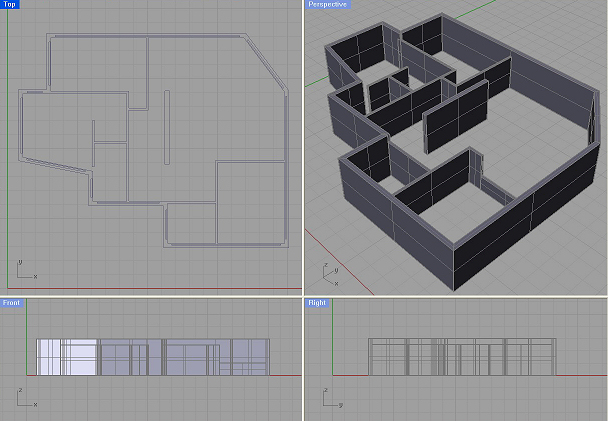Select the highlighted white wall in Front viewport
Screen dimensions: 608x421
pos(67,357)
